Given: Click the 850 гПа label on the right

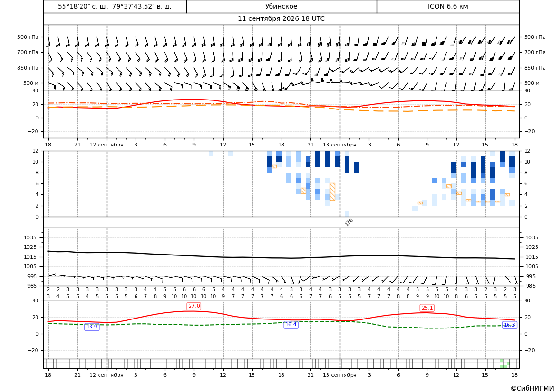Looking at the screenshot, I should point(535,68).
